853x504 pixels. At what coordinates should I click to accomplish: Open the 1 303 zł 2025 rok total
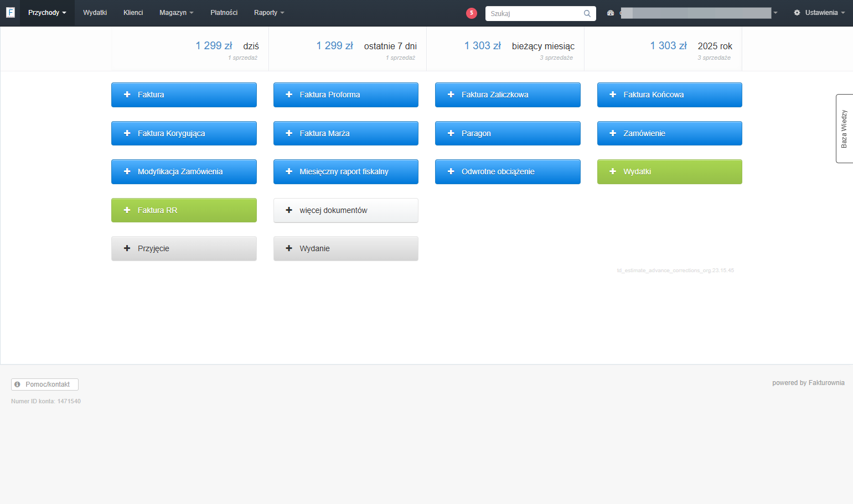click(x=668, y=46)
